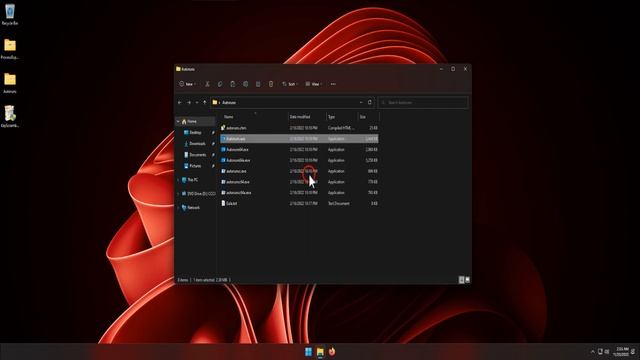Expand the DVD Drive tree node

point(178,194)
